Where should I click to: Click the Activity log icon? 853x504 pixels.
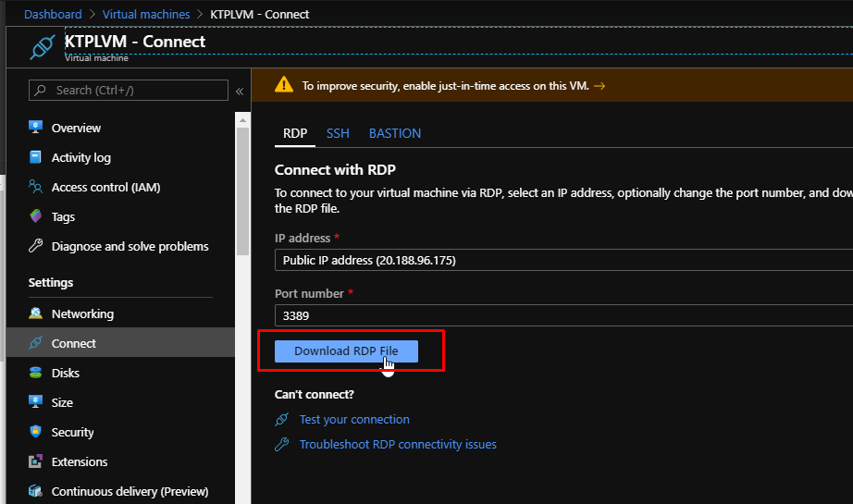tap(35, 157)
